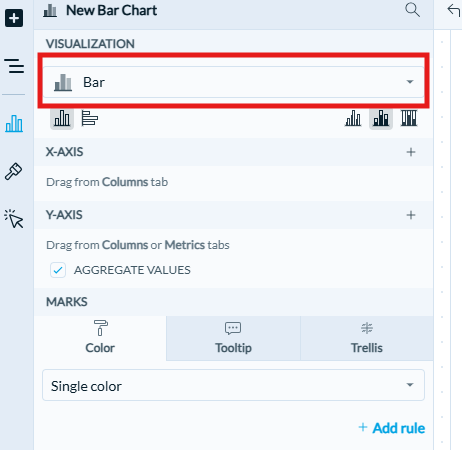Viewport: 462px width, 450px height.
Task: Click the black plus add icon
Action: 14,18
